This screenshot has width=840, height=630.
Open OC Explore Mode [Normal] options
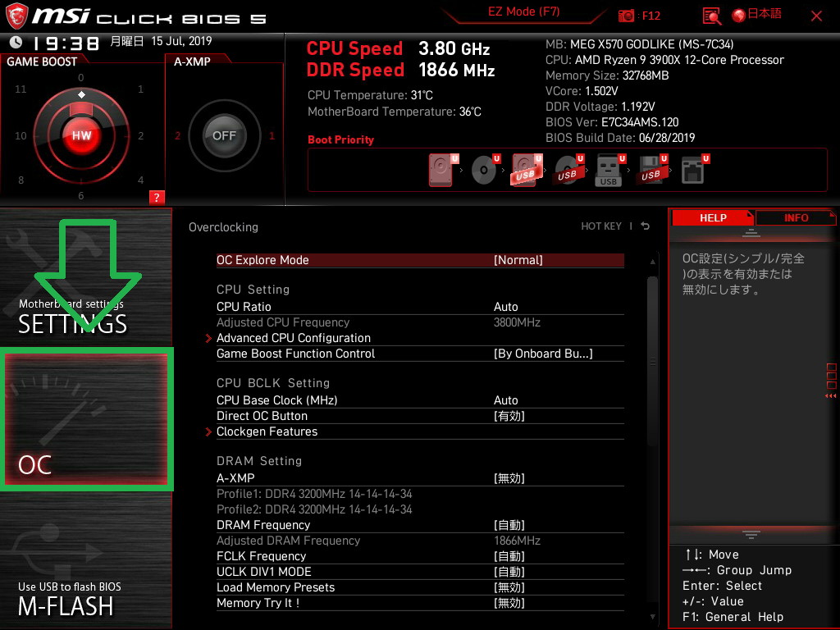click(x=420, y=260)
